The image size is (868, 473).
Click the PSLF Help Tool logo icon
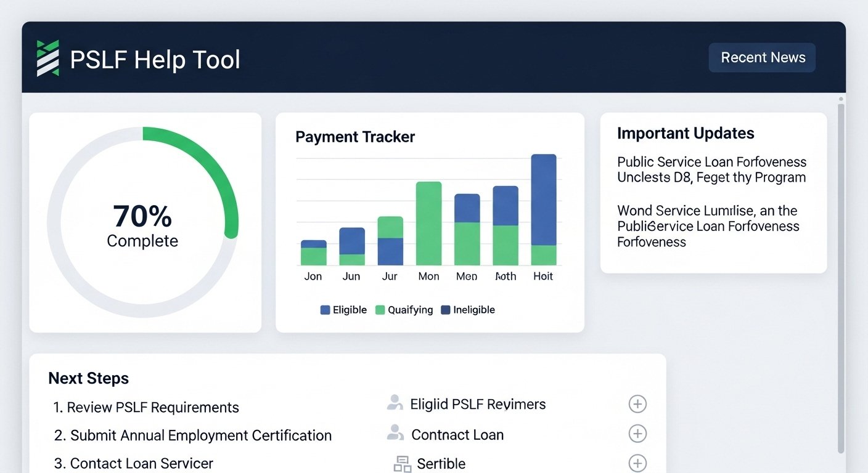point(47,58)
